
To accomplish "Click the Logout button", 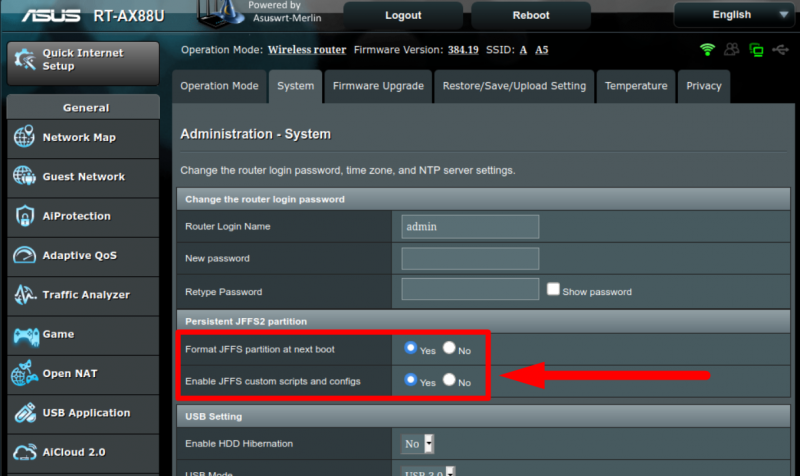I will 402,16.
